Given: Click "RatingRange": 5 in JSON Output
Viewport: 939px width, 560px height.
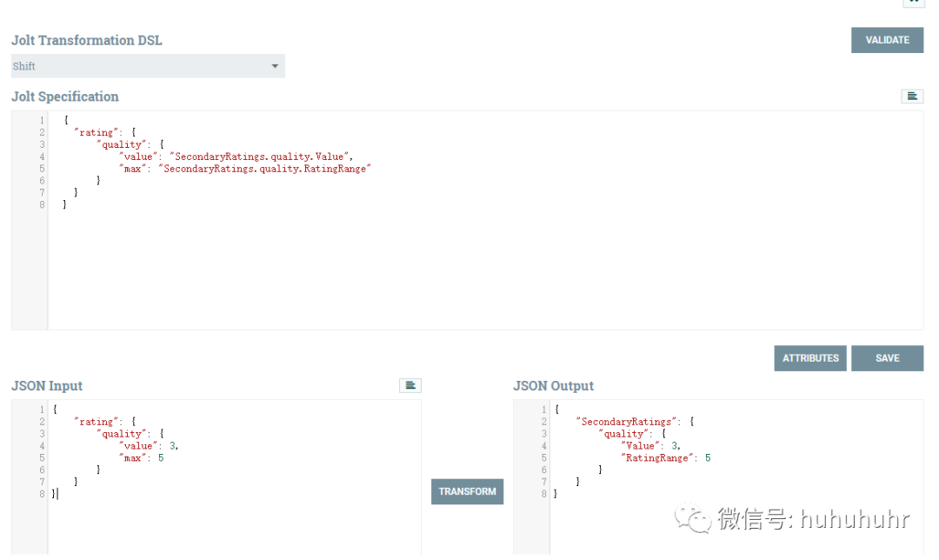Looking at the screenshot, I should click(666, 458).
